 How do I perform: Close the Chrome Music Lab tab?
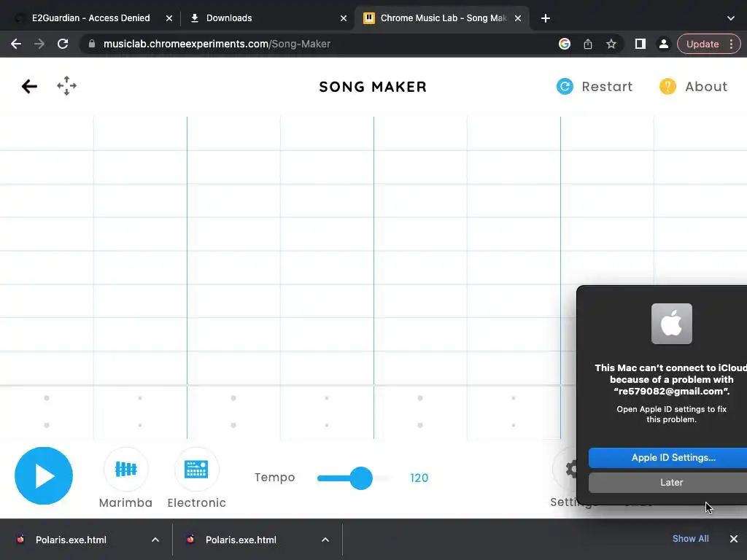[x=518, y=18]
